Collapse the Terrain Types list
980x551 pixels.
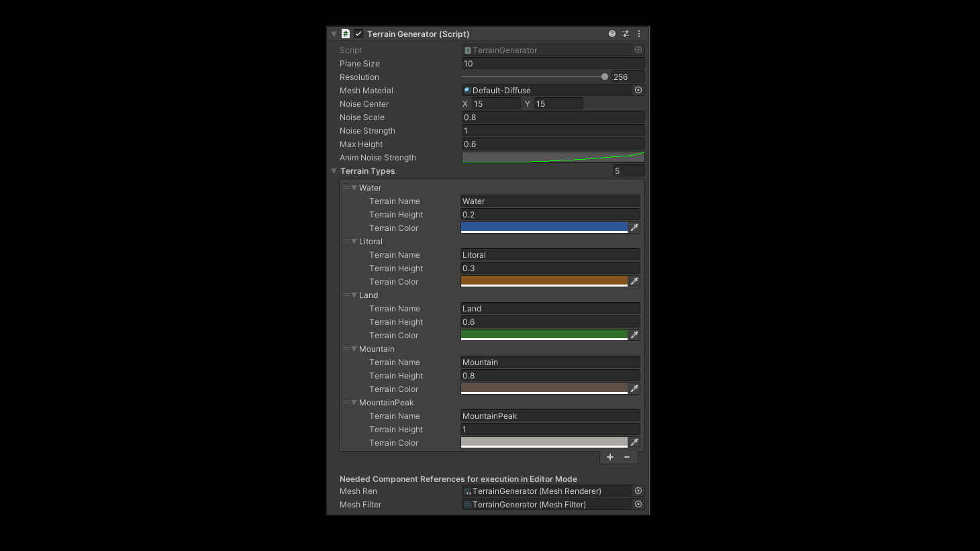pos(334,171)
